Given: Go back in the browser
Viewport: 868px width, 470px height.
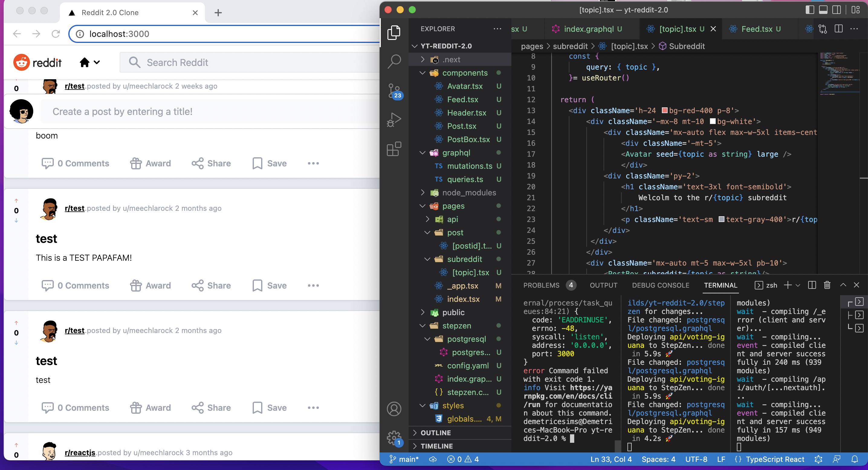Looking at the screenshot, I should [17, 34].
